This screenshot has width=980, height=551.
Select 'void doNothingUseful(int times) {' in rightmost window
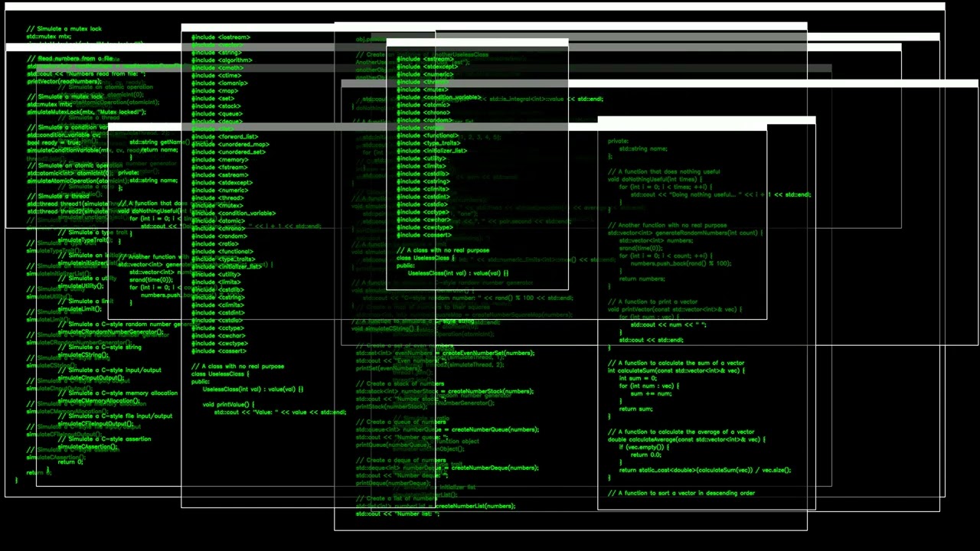pos(655,179)
